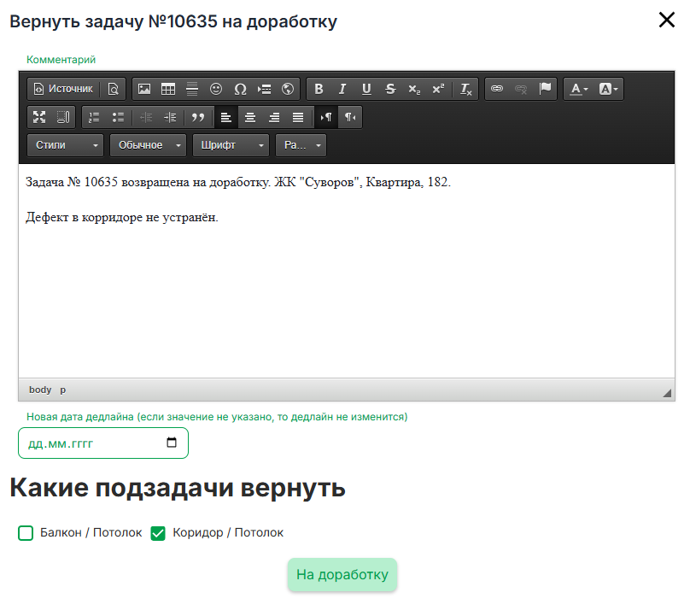Align text left

(225, 117)
